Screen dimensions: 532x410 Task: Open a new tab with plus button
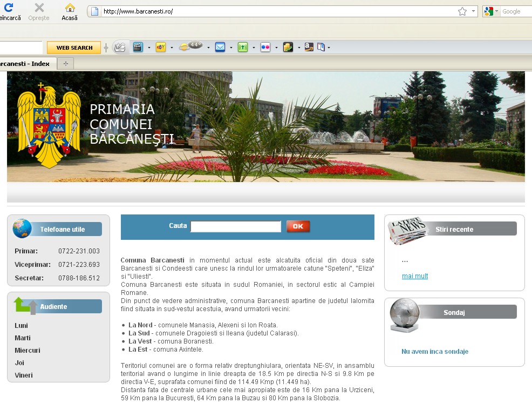coord(66,64)
